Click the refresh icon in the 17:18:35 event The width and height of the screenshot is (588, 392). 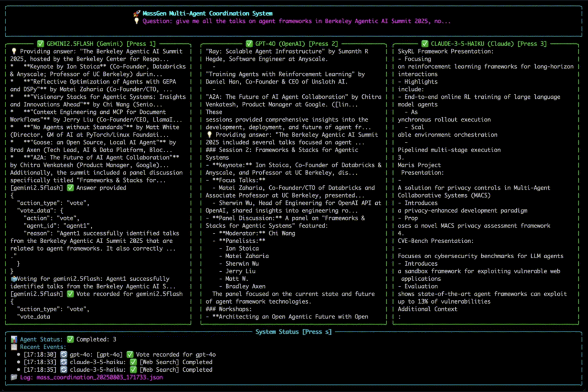coord(64,370)
